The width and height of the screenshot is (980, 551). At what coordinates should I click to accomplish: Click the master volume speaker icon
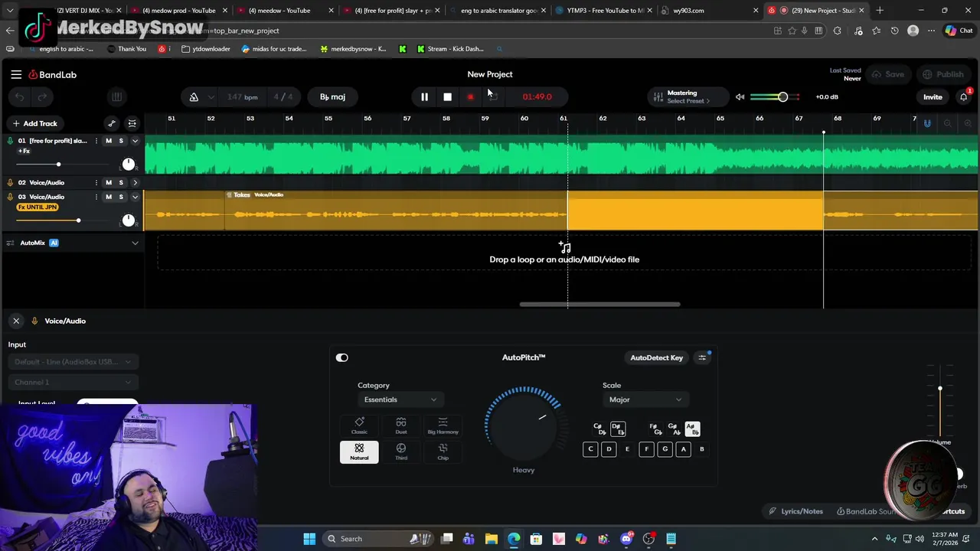coord(740,97)
